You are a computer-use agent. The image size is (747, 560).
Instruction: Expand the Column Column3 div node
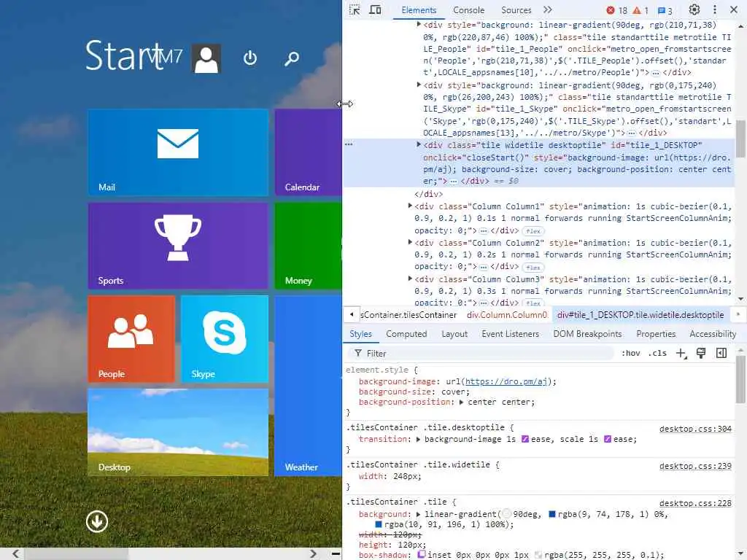click(x=410, y=279)
